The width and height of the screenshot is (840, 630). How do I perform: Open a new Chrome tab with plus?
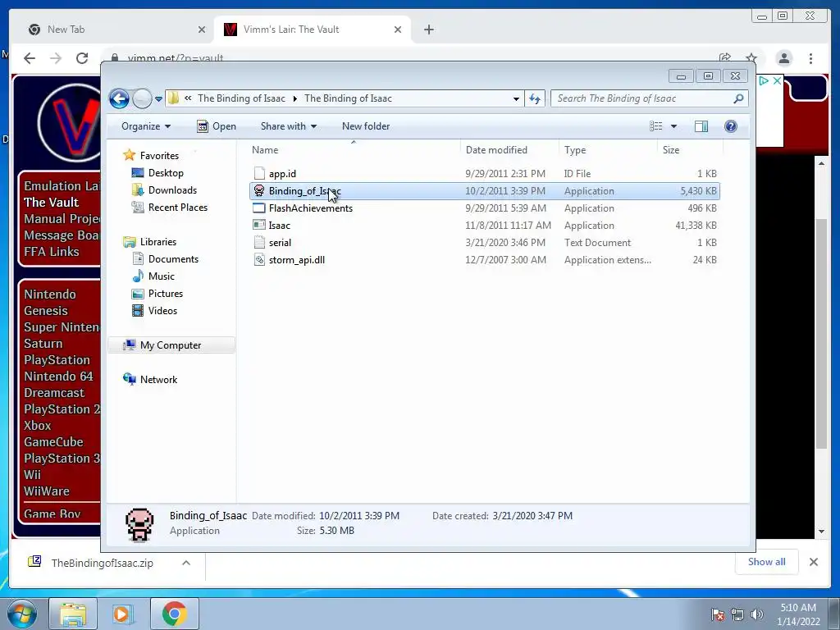coord(428,30)
